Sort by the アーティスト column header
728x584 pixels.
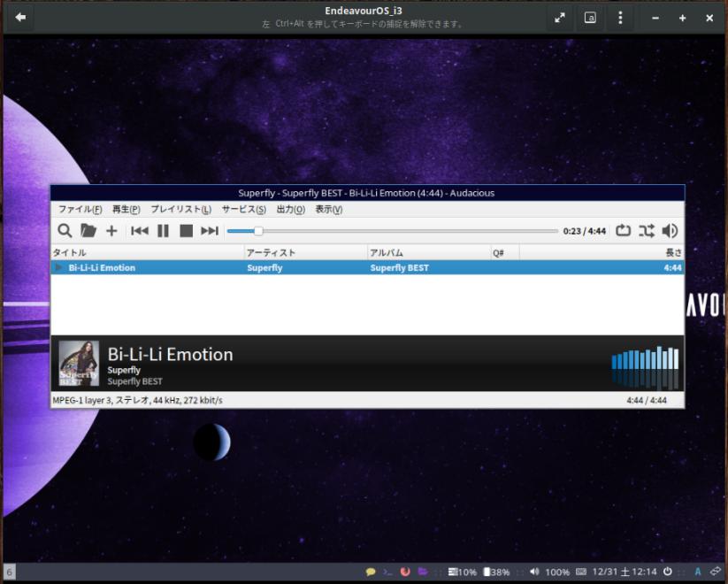point(306,252)
